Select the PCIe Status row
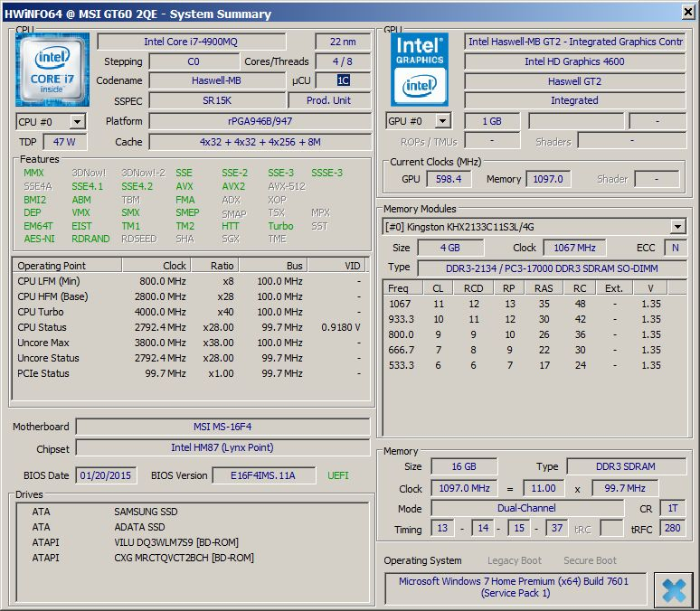Image resolution: width=700 pixels, height=611 pixels. [x=190, y=373]
